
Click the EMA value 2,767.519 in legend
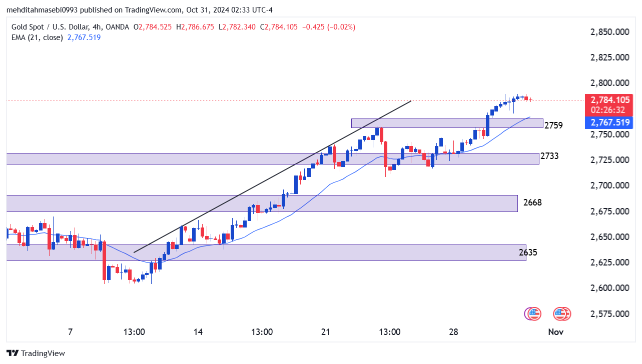click(83, 37)
